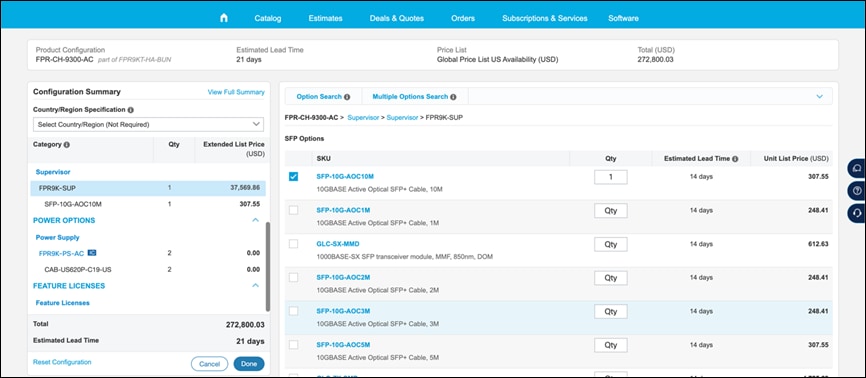The image size is (866, 378).
Task: Click the Option Search info icon
Action: 347,97
